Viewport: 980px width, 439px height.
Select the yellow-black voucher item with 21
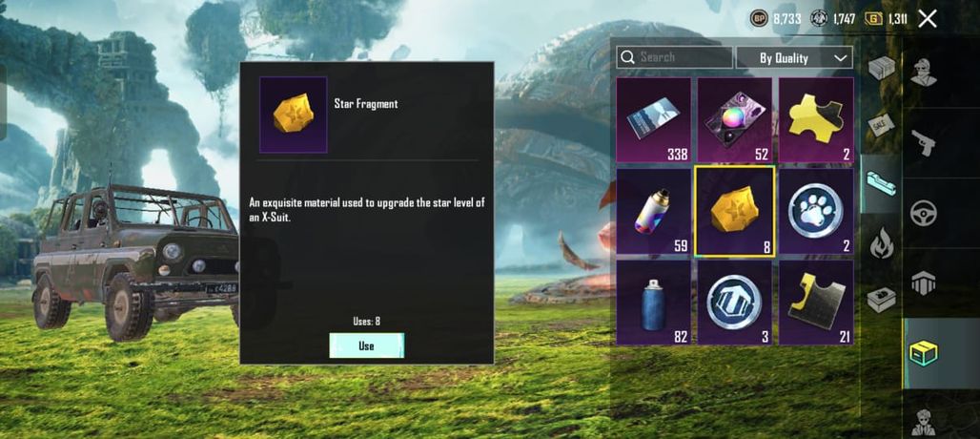(816, 303)
